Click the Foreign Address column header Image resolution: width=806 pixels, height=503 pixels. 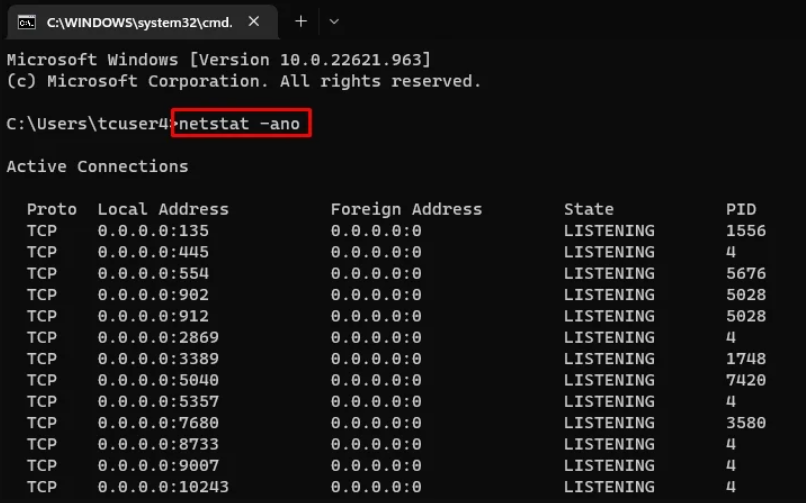(x=406, y=209)
